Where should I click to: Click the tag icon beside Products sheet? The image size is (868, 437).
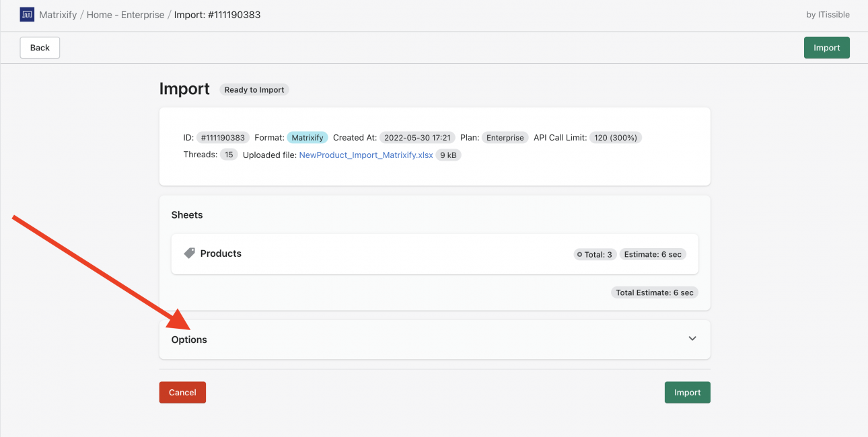[x=189, y=253]
